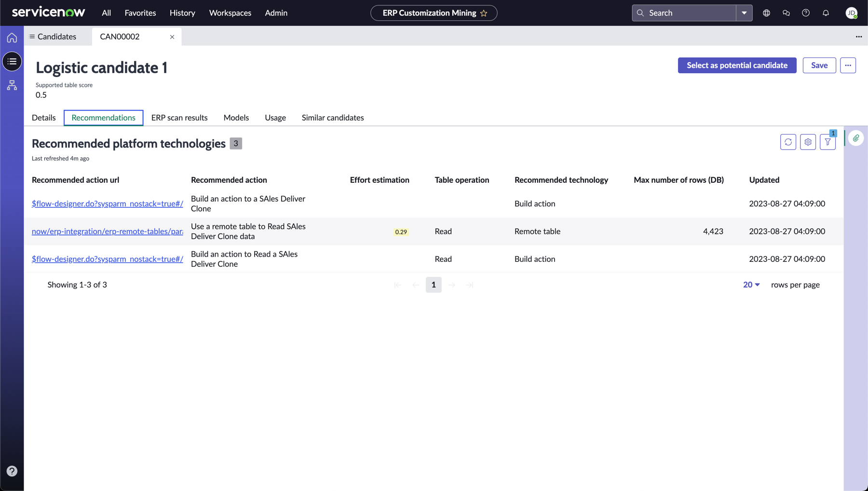Select page 1 in pagination
The image size is (868, 491).
434,285
